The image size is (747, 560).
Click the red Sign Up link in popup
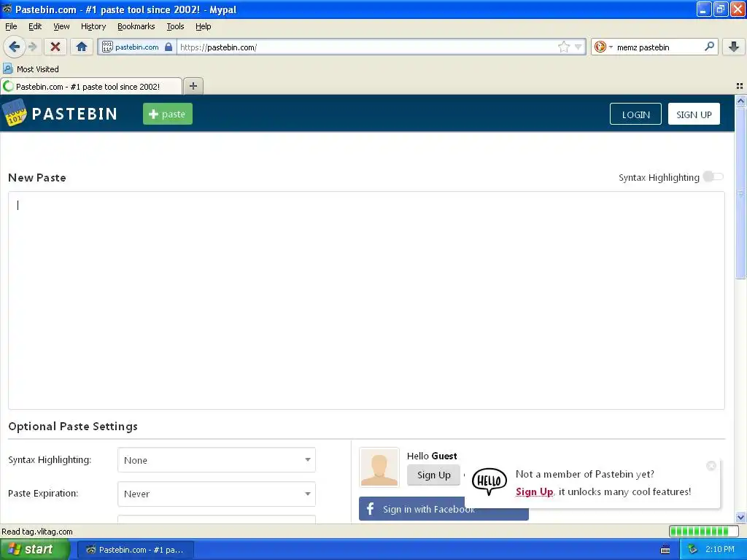pos(534,491)
